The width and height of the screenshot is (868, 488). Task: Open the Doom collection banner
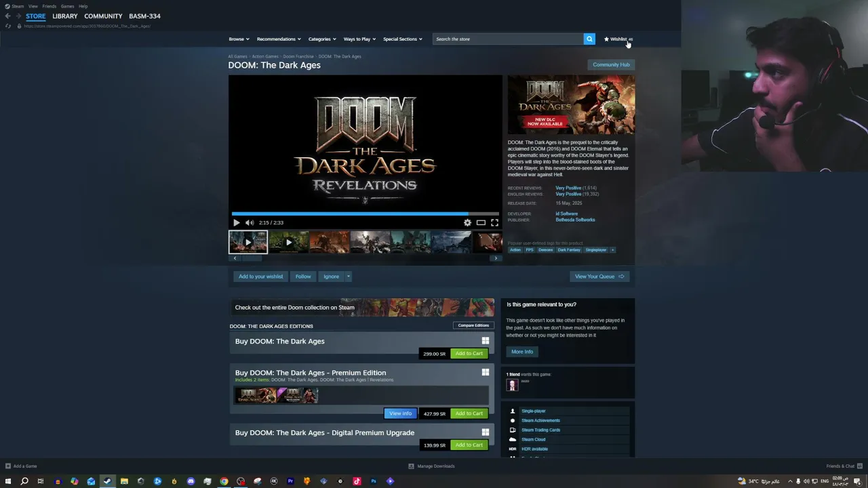pos(362,307)
